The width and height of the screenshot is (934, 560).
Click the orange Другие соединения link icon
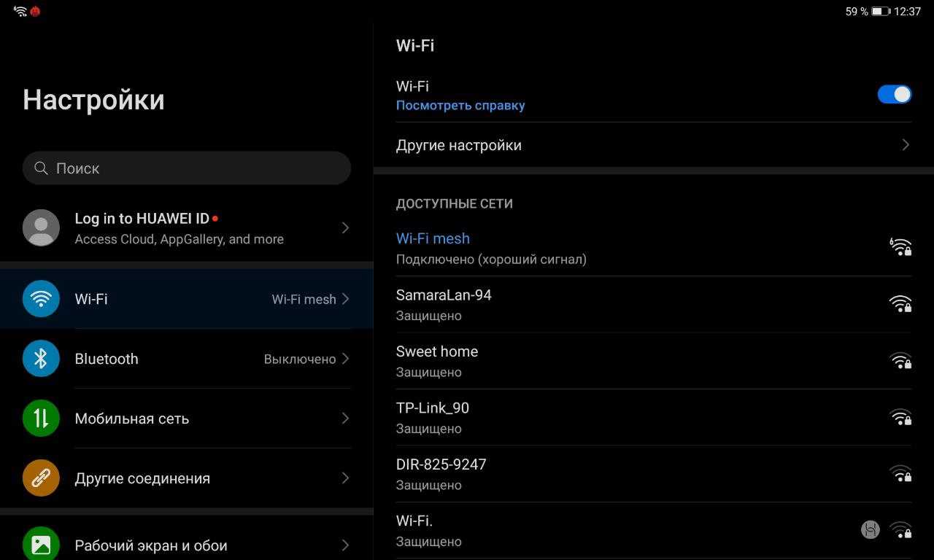41,478
